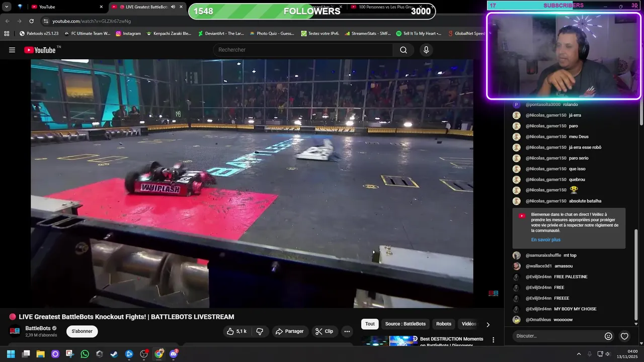Open FC Ultimate Team bookmark
644x362 pixels.
click(87, 33)
